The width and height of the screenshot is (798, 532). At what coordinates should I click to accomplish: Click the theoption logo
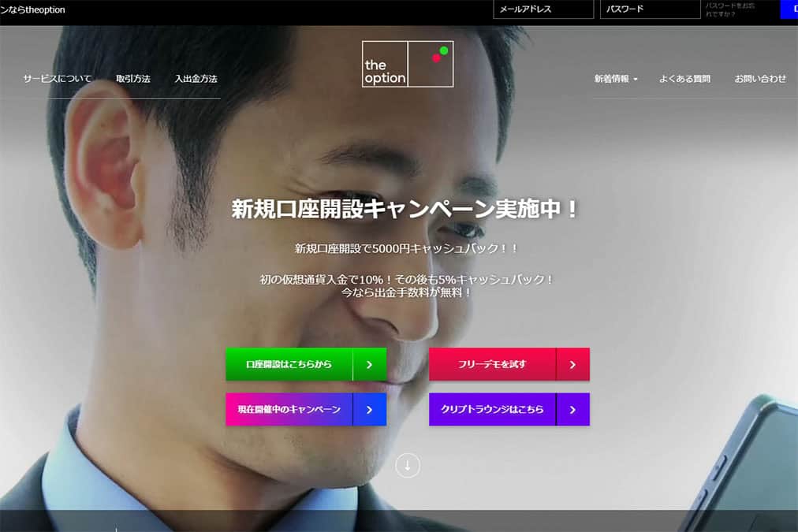pos(408,64)
